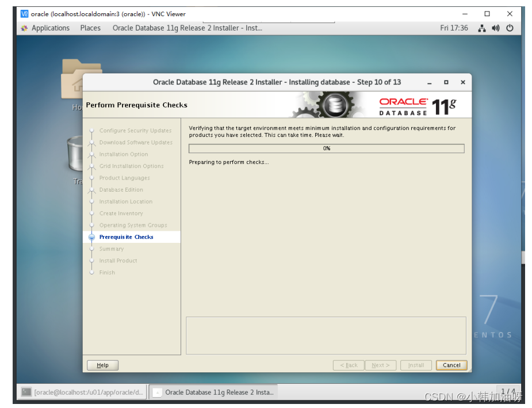The width and height of the screenshot is (532, 408).
Task: Click the terminal icon in bottom taskbar
Action: click(x=26, y=392)
